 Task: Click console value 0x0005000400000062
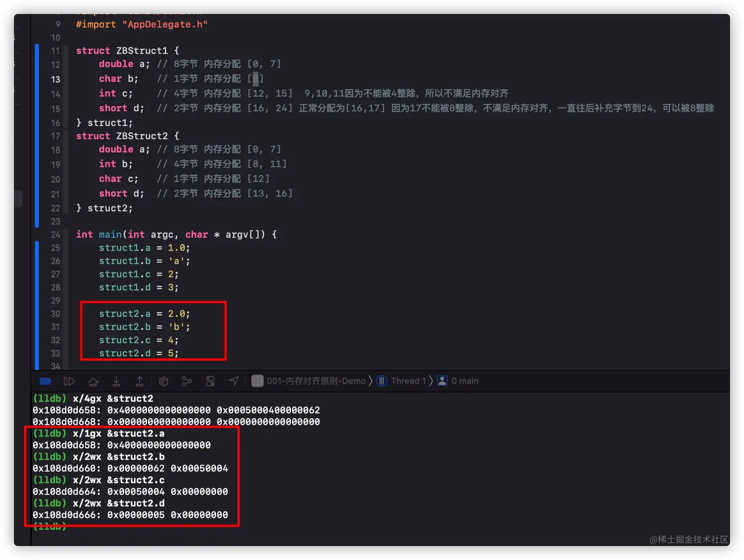pyautogui.click(x=268, y=410)
